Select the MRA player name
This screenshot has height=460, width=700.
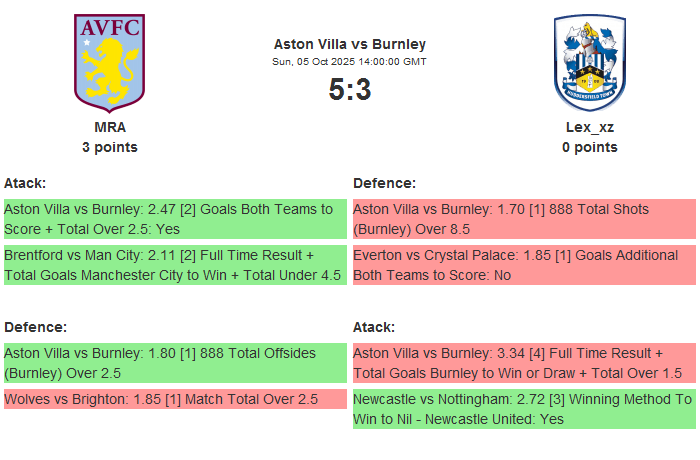point(110,127)
